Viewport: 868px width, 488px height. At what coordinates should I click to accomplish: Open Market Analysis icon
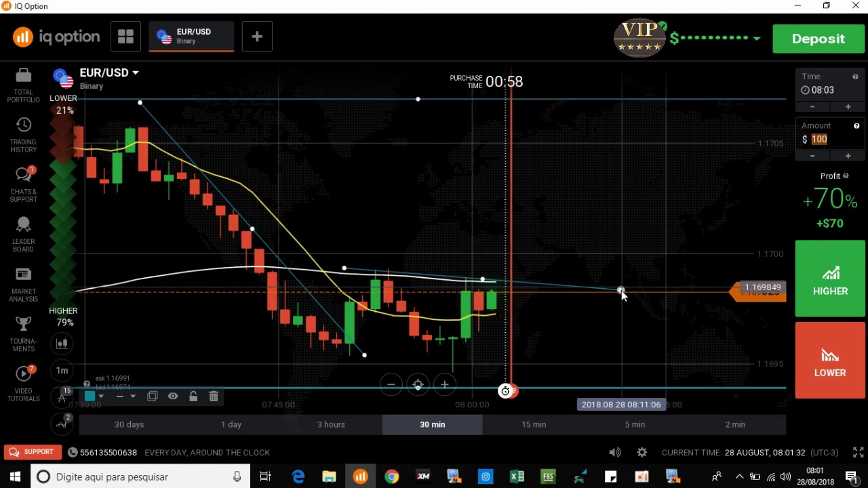pos(23,274)
